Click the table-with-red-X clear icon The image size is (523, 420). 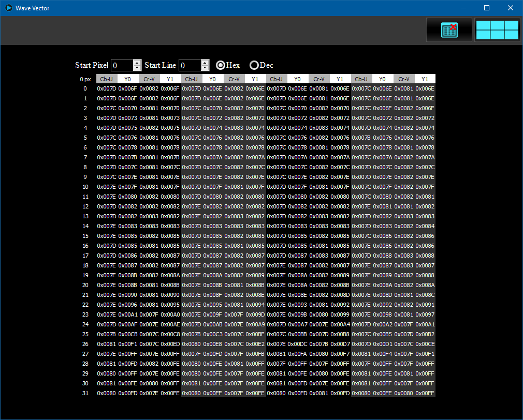pos(449,29)
